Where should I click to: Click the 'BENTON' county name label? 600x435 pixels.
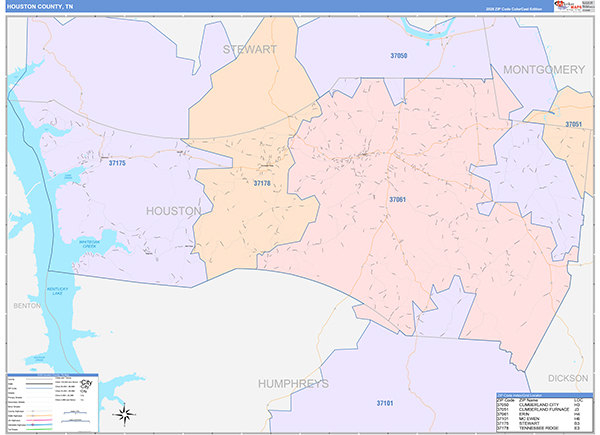pos(27,306)
